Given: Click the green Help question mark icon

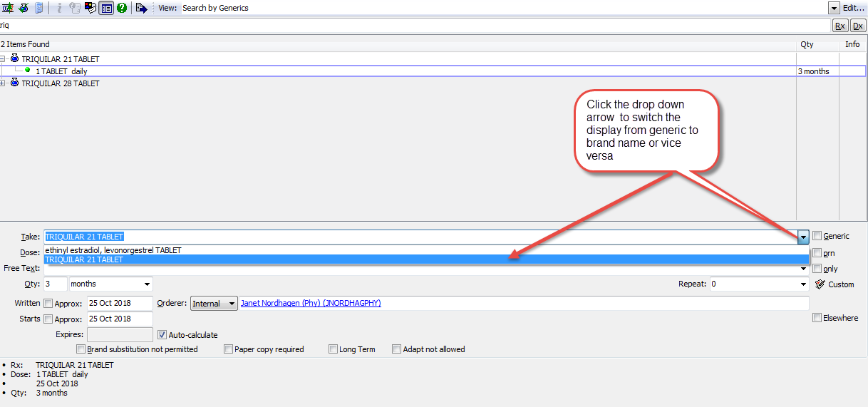Looking at the screenshot, I should pyautogui.click(x=122, y=8).
